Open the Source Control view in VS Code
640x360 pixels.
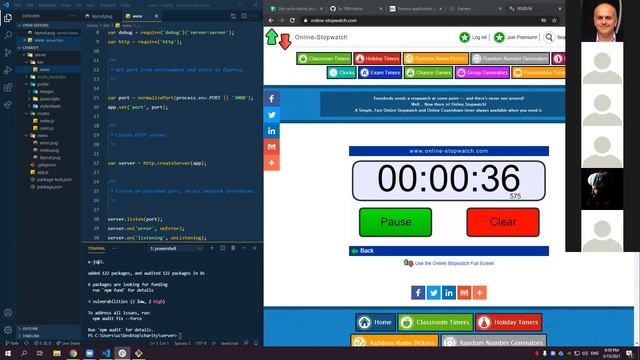[8, 53]
